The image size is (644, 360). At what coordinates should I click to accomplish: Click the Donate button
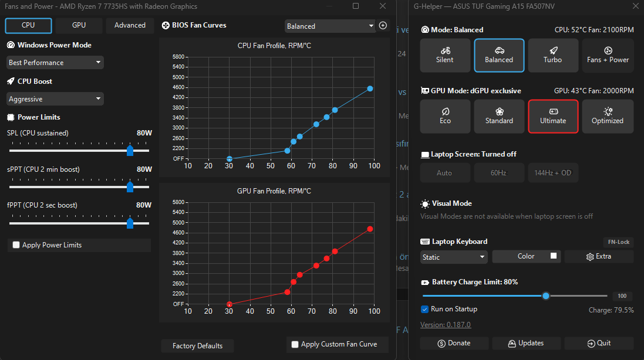coord(454,343)
